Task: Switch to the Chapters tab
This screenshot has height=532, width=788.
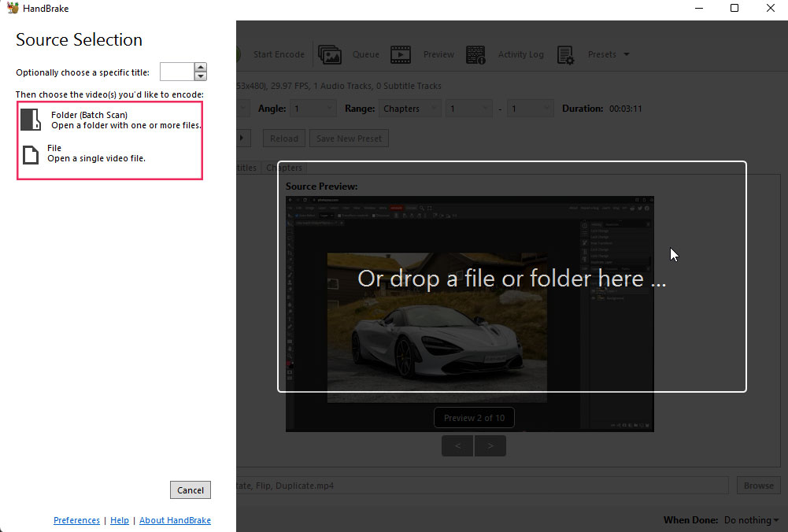Action: point(284,168)
